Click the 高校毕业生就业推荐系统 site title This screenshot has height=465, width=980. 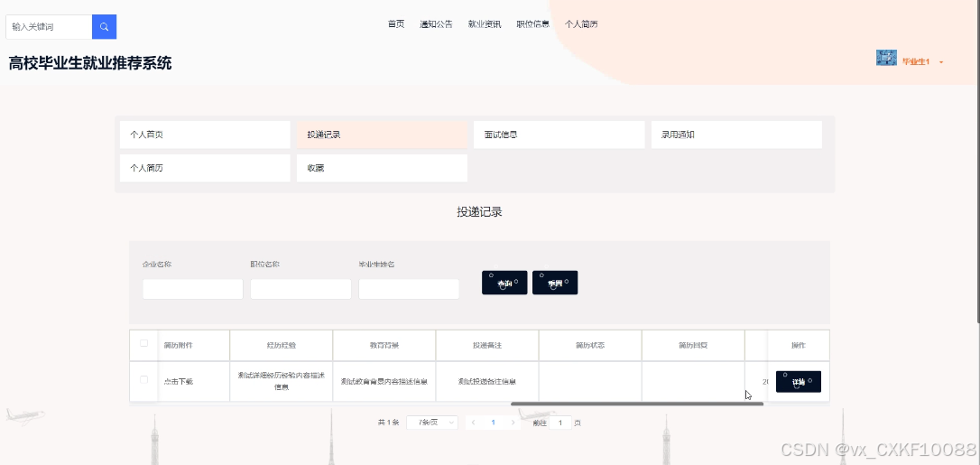click(90, 63)
